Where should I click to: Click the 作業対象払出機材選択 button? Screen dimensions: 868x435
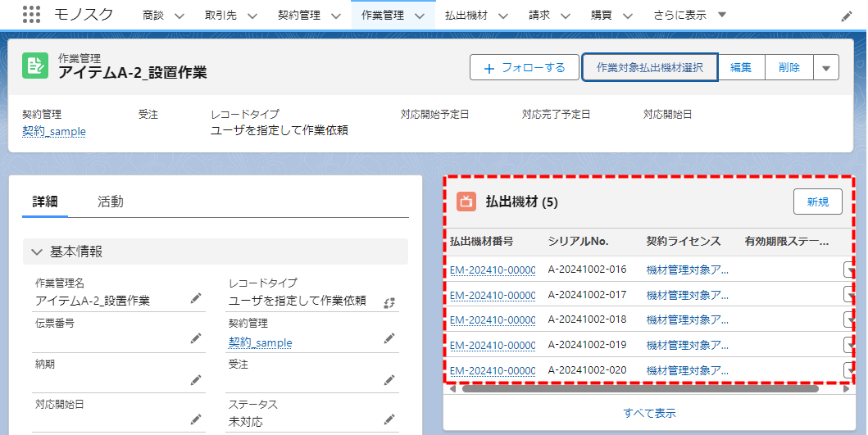pos(649,68)
